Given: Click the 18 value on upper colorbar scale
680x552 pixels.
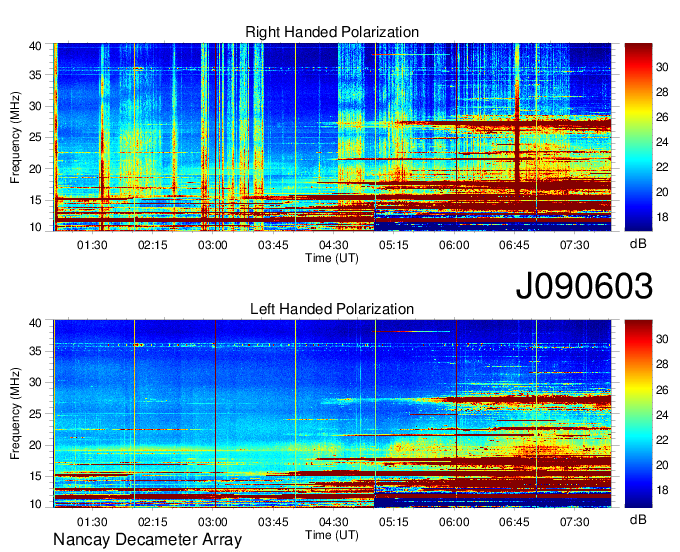Looking at the screenshot, I should click(662, 217).
